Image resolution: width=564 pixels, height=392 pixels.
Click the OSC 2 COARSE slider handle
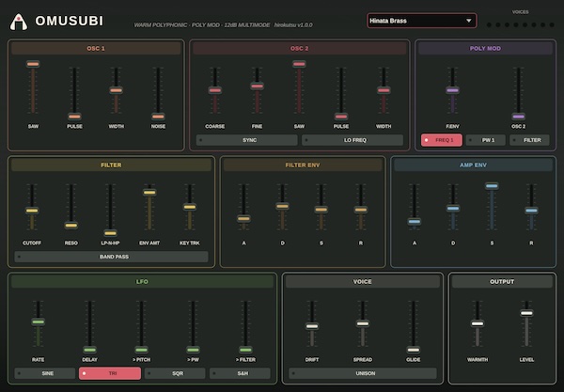point(214,90)
